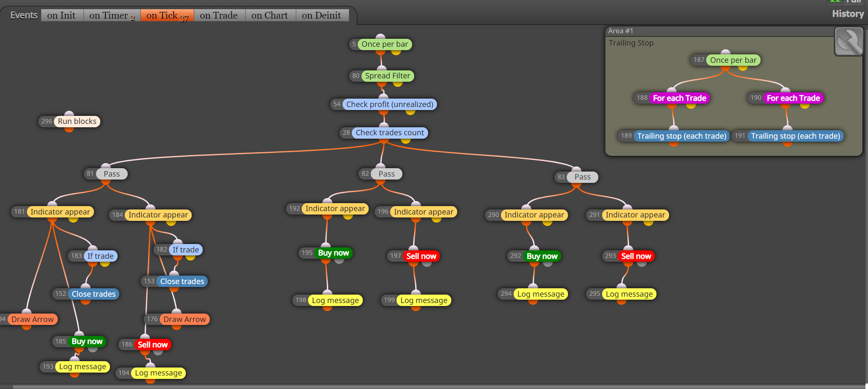Select the on Tick tab
Screen dimensions: 868x389
click(x=167, y=15)
